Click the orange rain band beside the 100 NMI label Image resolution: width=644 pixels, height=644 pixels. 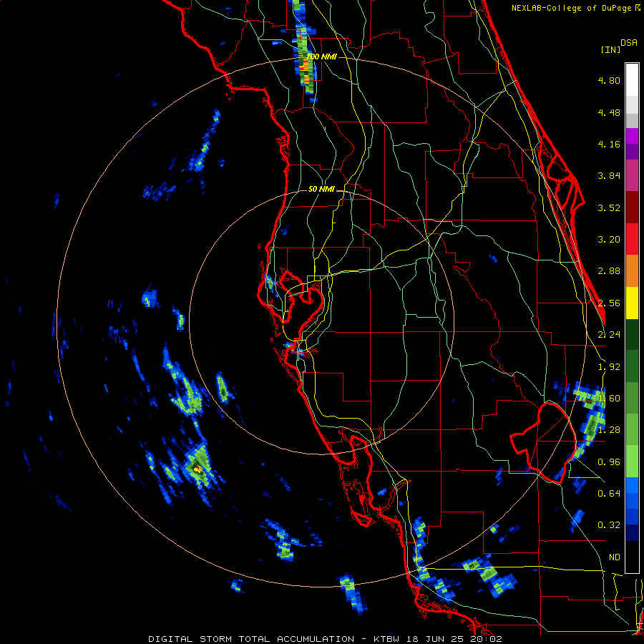[x=305, y=68]
